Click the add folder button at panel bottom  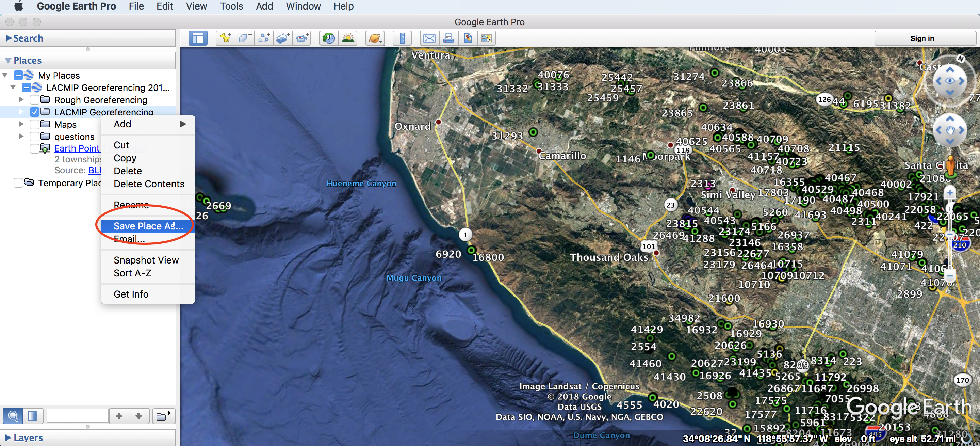coord(164,416)
